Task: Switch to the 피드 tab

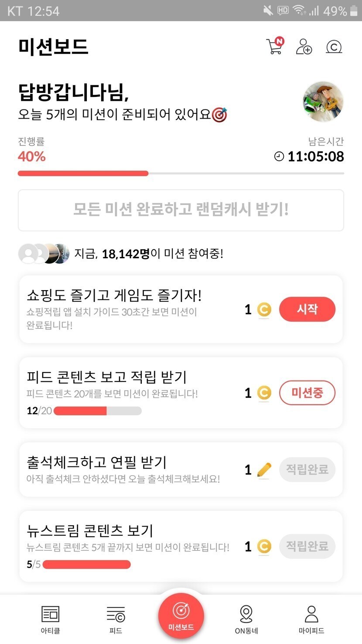Action: coord(116,619)
